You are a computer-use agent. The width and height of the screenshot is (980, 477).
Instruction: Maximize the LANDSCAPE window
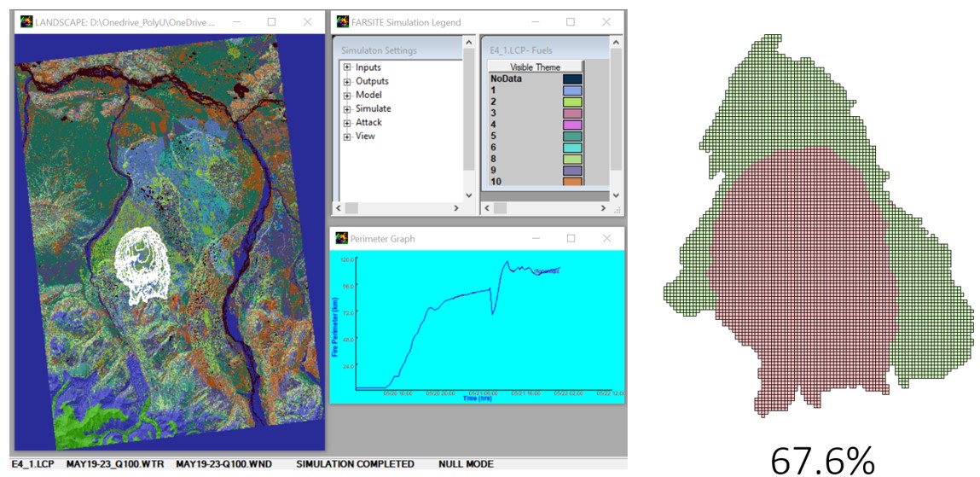coord(271,22)
